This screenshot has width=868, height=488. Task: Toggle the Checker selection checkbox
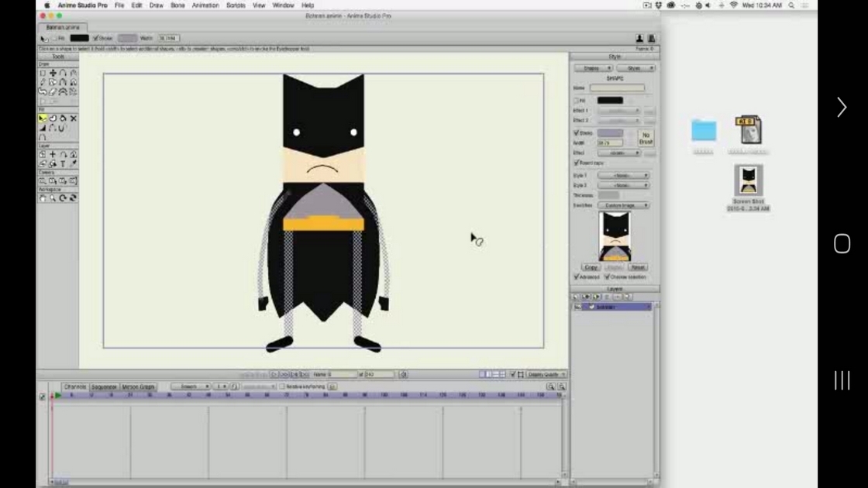(608, 277)
